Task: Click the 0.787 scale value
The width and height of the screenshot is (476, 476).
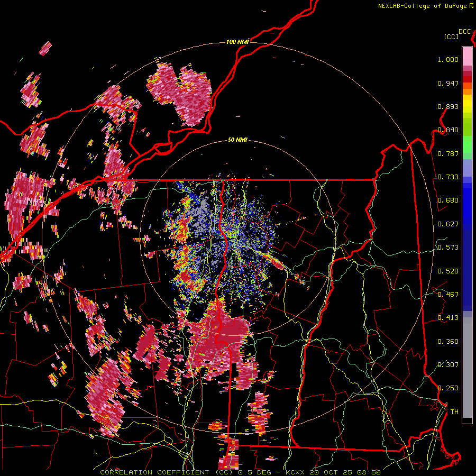Action: [x=448, y=153]
